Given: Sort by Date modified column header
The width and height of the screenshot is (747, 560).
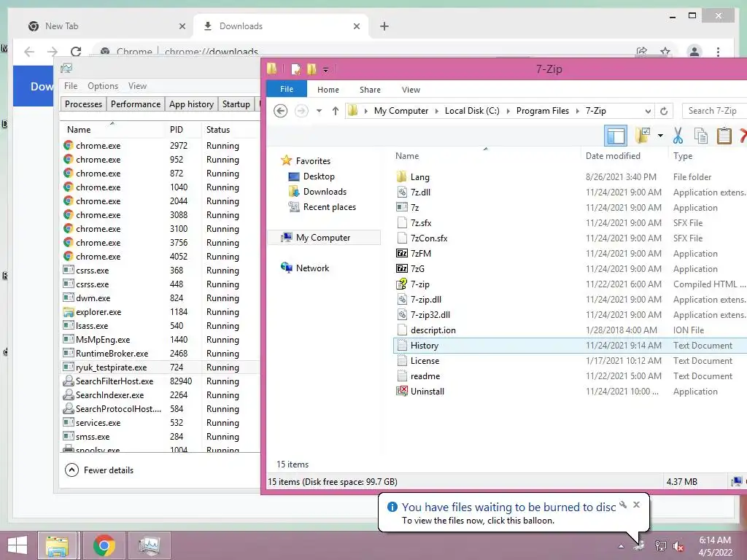Looking at the screenshot, I should (x=613, y=156).
